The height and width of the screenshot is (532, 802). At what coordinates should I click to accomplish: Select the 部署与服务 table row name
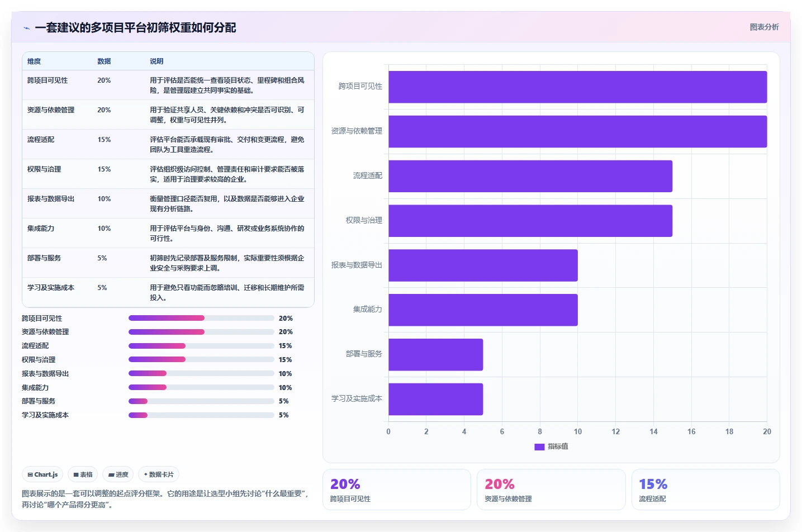[44, 258]
